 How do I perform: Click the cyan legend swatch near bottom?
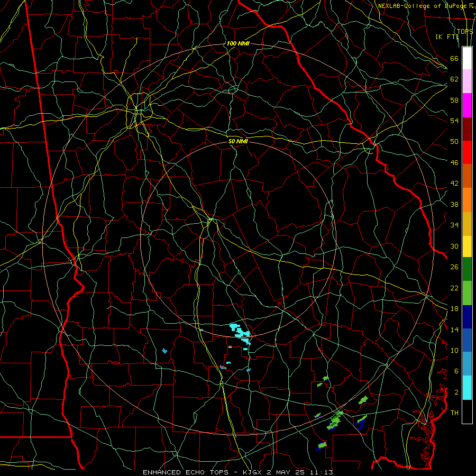pyautogui.click(x=467, y=388)
